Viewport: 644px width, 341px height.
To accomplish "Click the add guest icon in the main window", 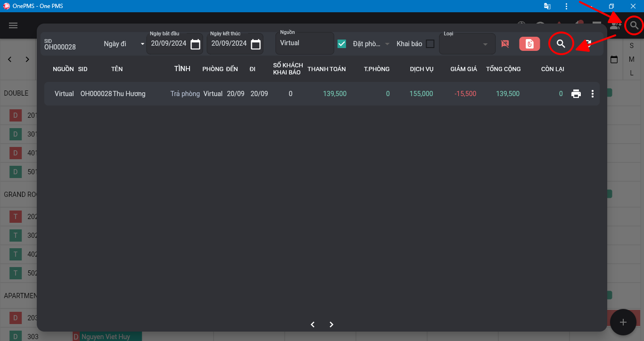I will tap(615, 25).
